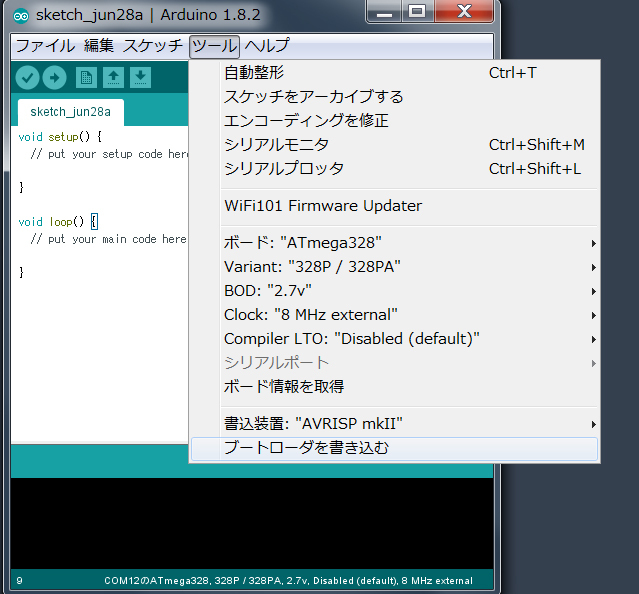Click the "void loop()" code line
This screenshot has height=594, width=639.
coord(58,222)
